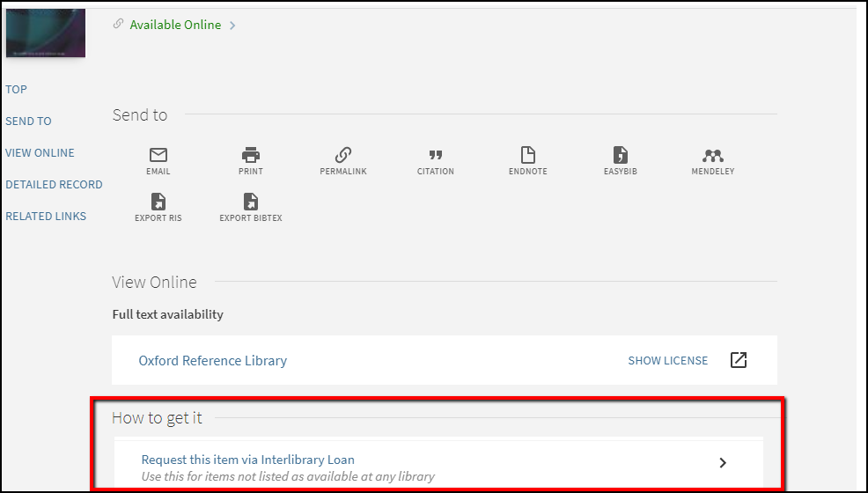
Task: Open external link icon beside Show License
Action: pos(739,360)
